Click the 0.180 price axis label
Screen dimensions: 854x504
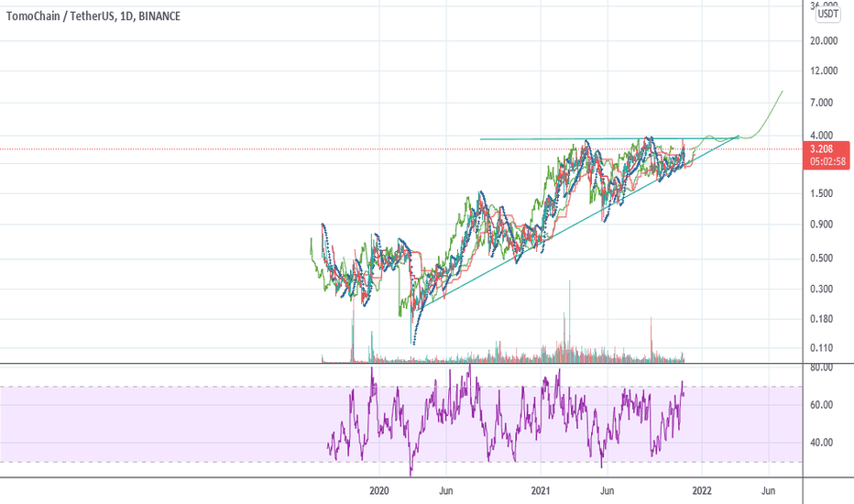point(822,319)
